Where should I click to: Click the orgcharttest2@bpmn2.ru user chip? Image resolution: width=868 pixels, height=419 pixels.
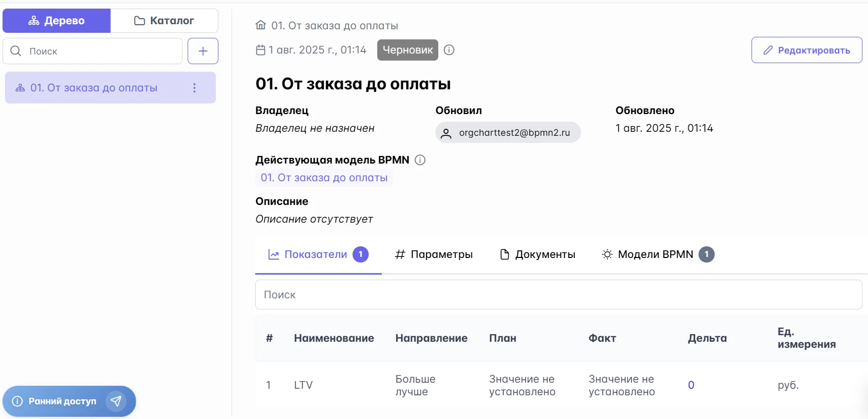tap(508, 133)
